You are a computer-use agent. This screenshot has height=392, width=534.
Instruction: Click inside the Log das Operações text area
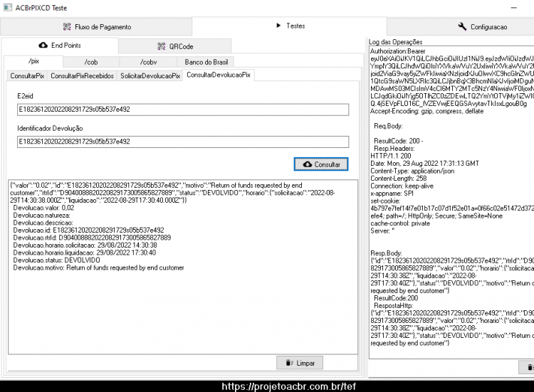click(x=451, y=202)
